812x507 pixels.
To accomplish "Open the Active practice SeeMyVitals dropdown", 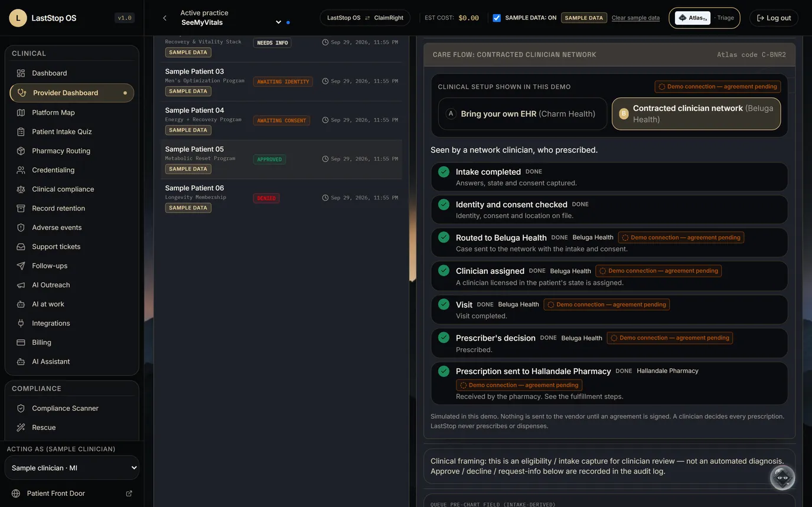I will [x=233, y=22].
